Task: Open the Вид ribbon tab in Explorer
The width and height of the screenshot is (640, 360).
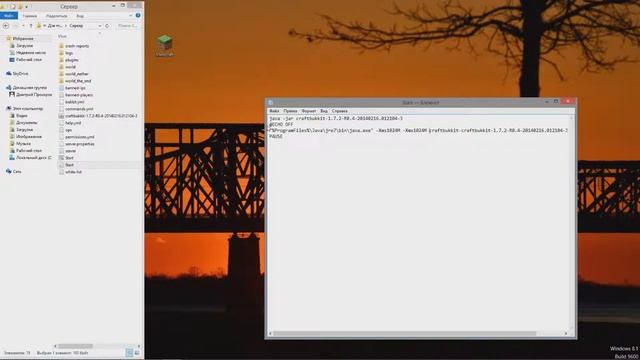Action: pyautogui.click(x=80, y=16)
